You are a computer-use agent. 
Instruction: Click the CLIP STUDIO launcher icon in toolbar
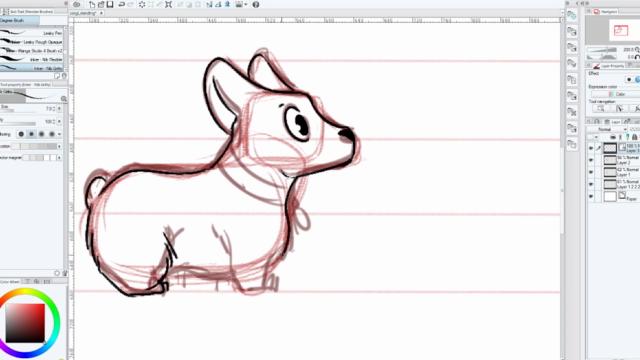[76, 4]
